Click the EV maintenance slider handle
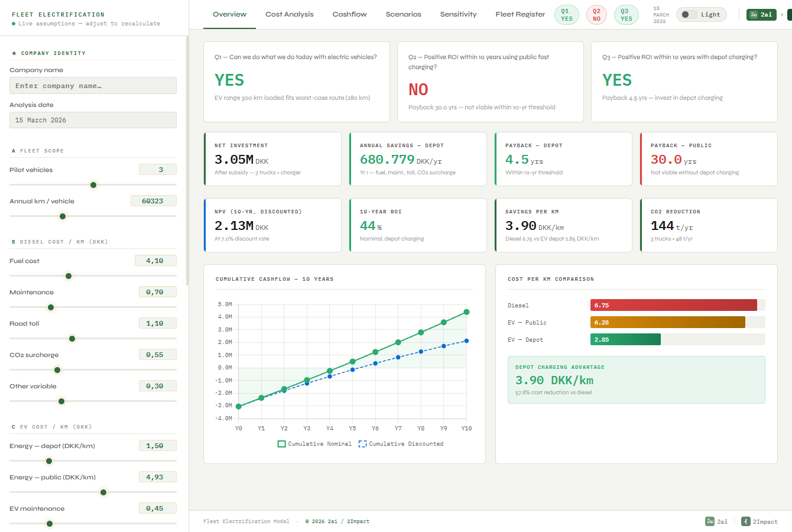Viewport: 792px width, 532px height. (x=50, y=524)
